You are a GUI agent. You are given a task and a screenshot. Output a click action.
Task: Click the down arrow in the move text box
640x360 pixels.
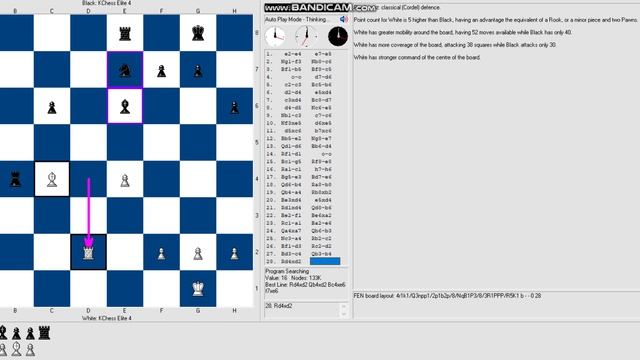(343, 313)
